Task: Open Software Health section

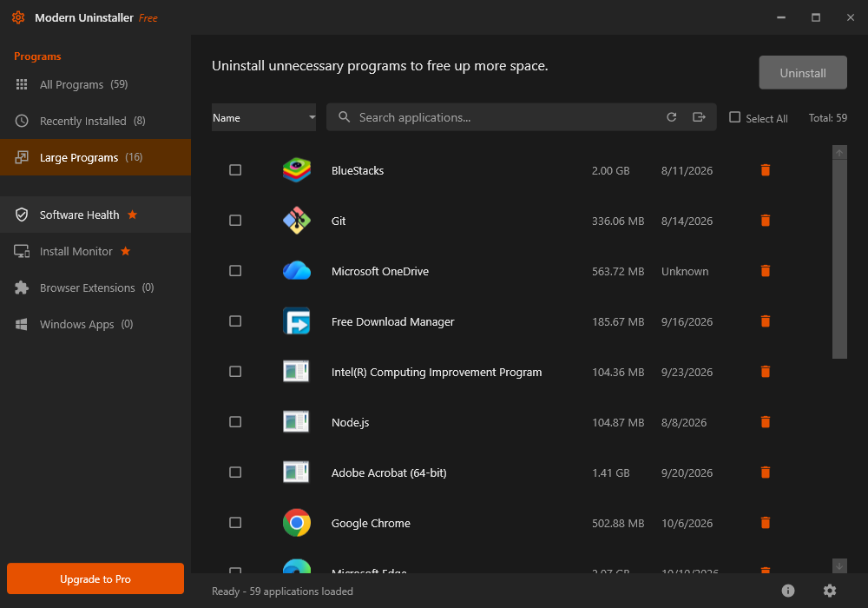Action: click(95, 215)
